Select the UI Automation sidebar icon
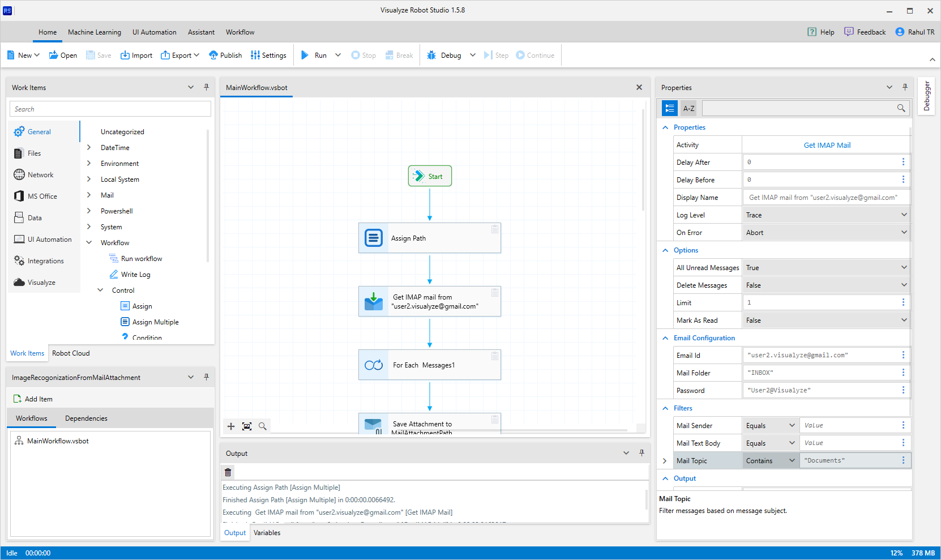941x560 pixels. [x=19, y=239]
